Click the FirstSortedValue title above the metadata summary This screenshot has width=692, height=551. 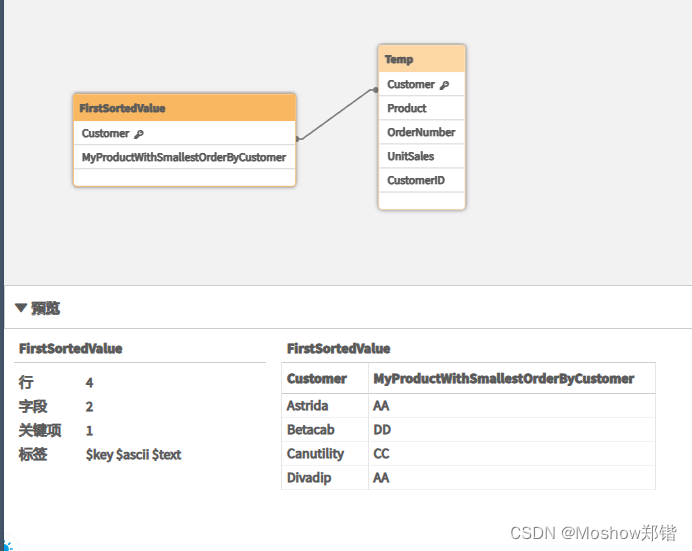(71, 349)
